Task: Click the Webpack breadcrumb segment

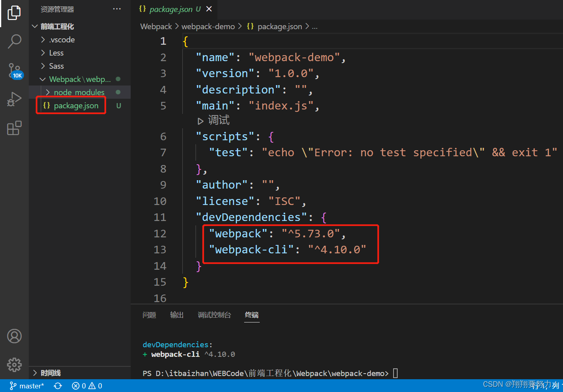Action: (x=156, y=26)
